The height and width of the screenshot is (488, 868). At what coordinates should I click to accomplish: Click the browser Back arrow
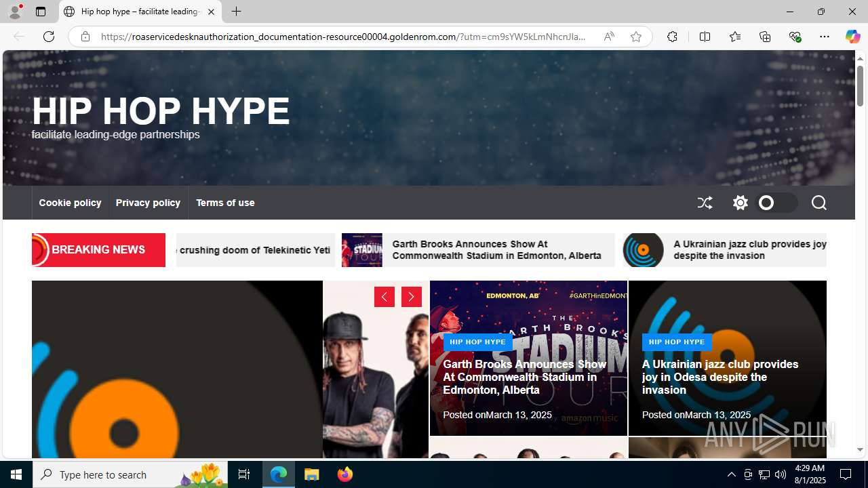coord(19,37)
